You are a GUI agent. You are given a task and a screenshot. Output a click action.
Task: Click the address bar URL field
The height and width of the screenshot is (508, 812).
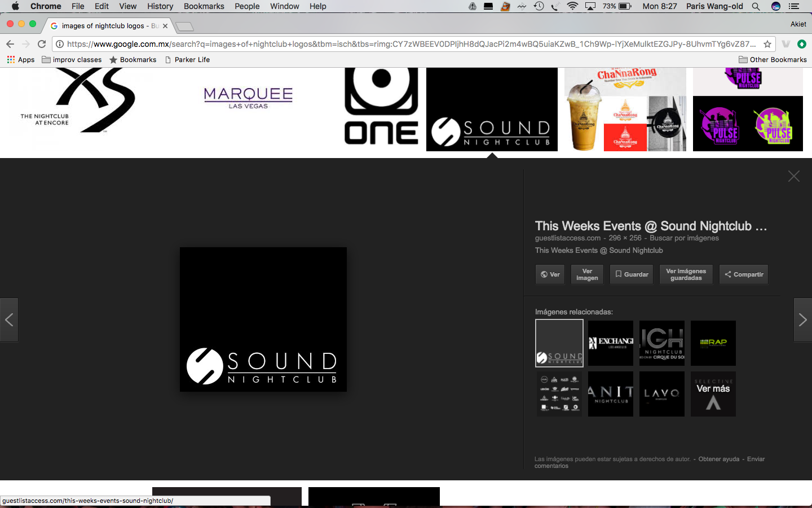point(412,44)
